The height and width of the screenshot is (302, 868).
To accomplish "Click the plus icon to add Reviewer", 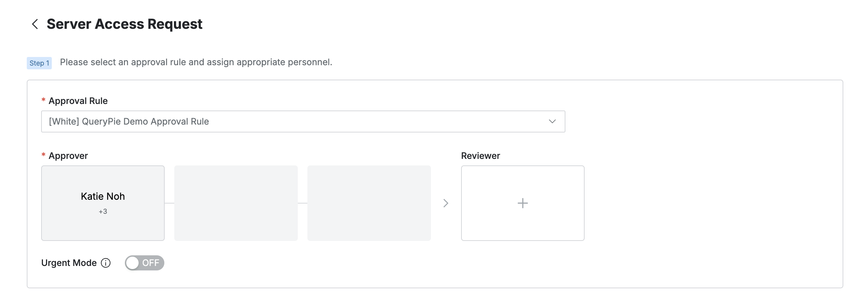I will pos(523,203).
